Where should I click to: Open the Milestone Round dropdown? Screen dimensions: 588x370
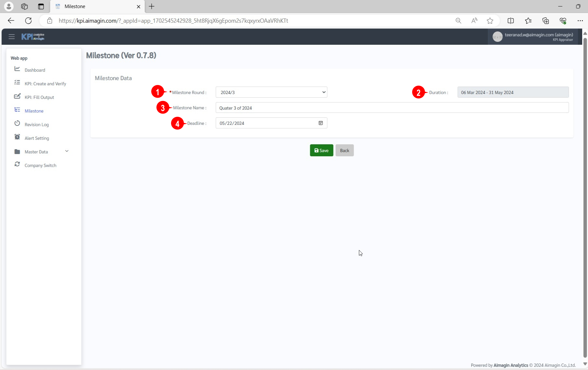[x=271, y=92]
